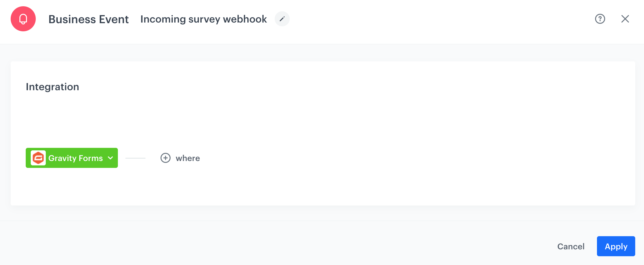The width and height of the screenshot is (644, 265).
Task: Select the 'Incoming survey webhook' title text
Action: click(x=203, y=19)
